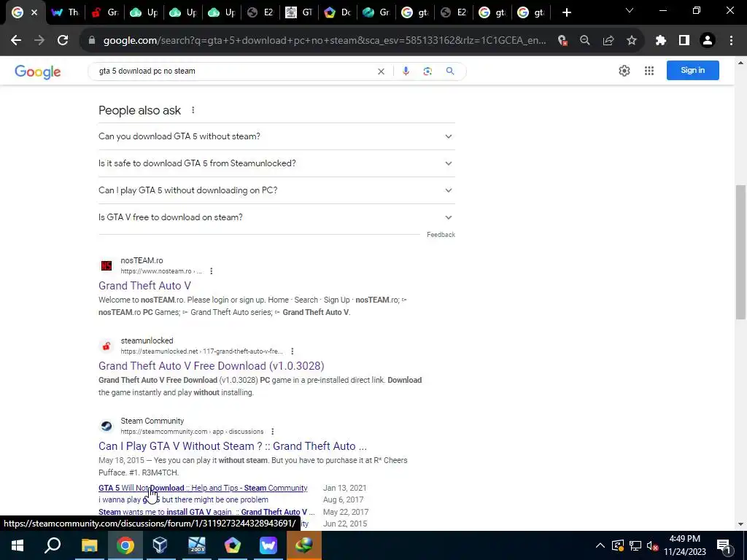
Task: Open the steamunlocked result options menu
Action: point(292,351)
